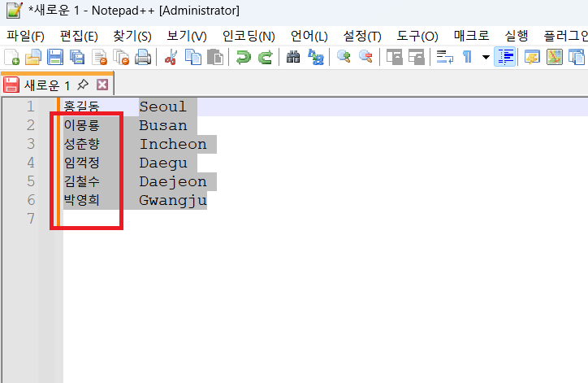Paste from the clipboard
588x383 pixels.
[x=215, y=58]
